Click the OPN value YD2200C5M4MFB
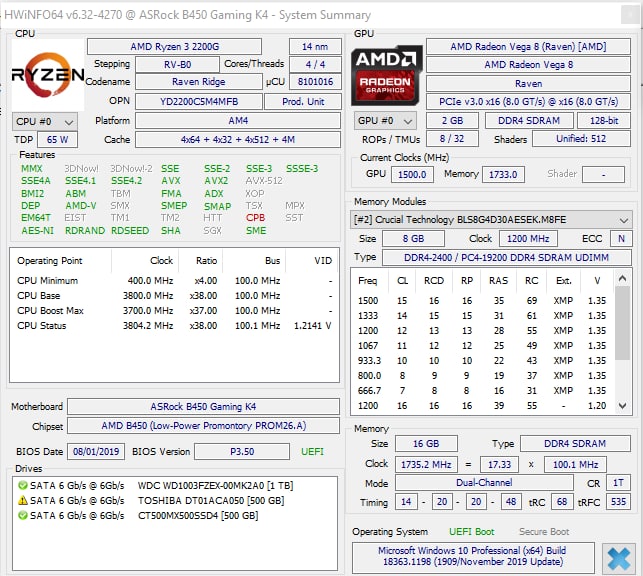The height and width of the screenshot is (576, 643). pos(198,101)
